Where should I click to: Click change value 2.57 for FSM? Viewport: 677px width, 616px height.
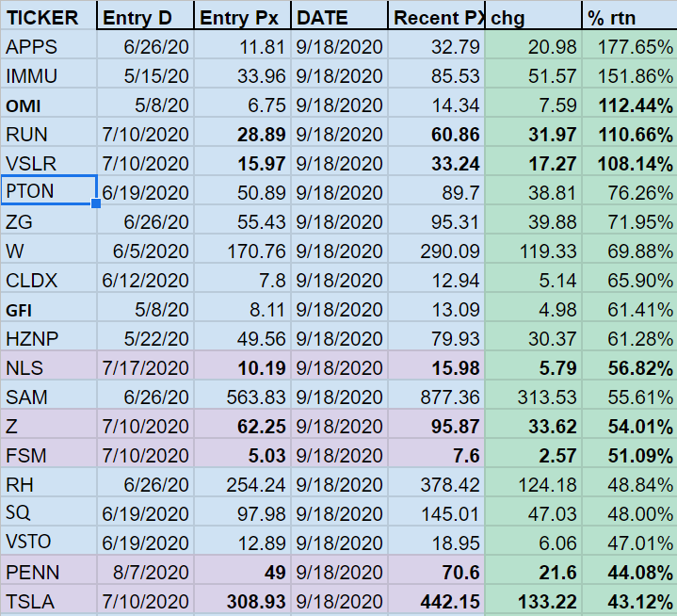(533, 453)
